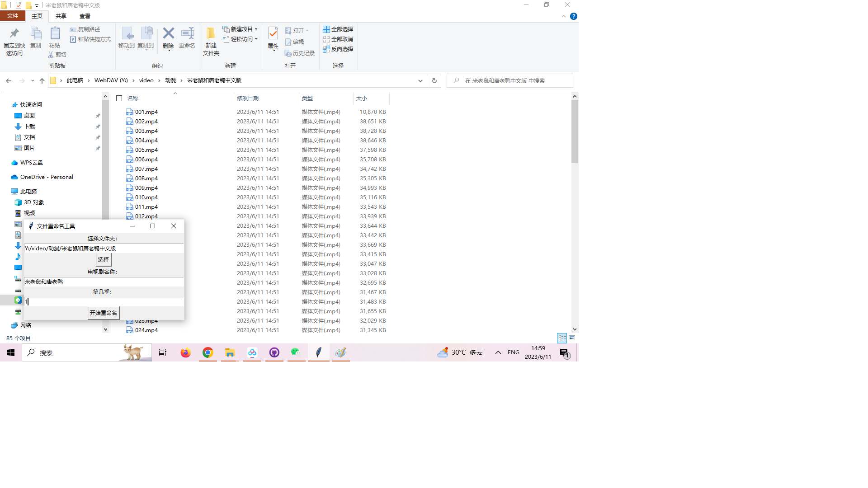Open Chrome from the taskbar

coord(208,352)
